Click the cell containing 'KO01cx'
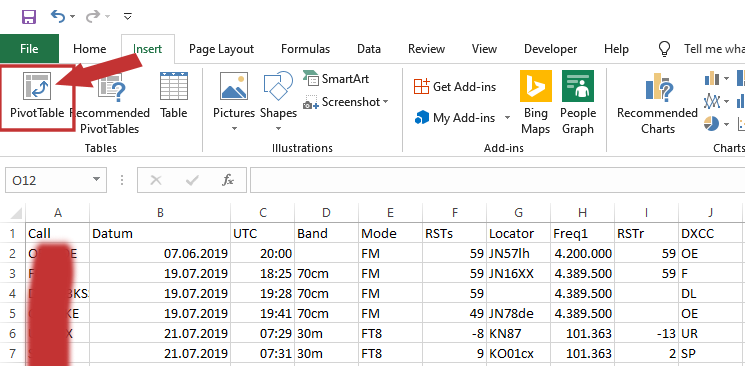 point(519,354)
